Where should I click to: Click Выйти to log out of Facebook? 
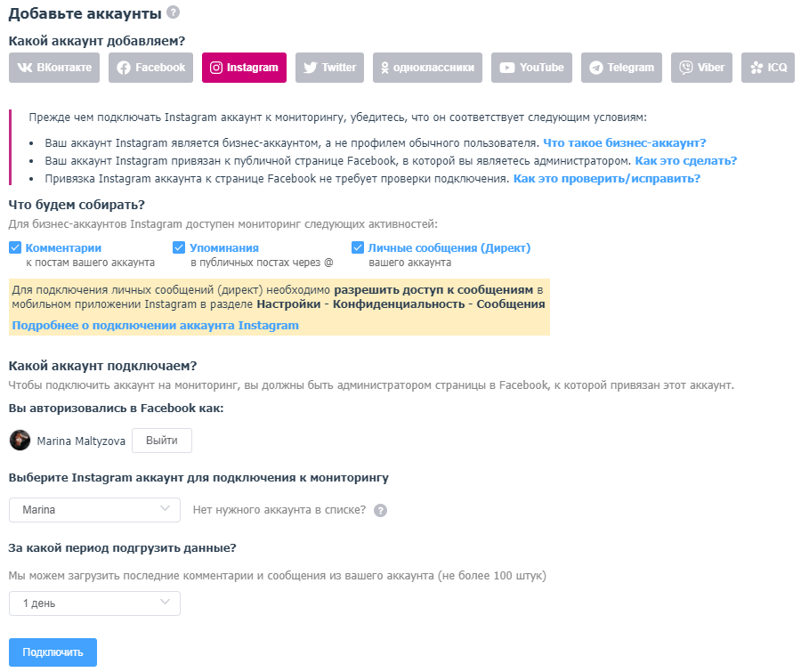pos(162,441)
